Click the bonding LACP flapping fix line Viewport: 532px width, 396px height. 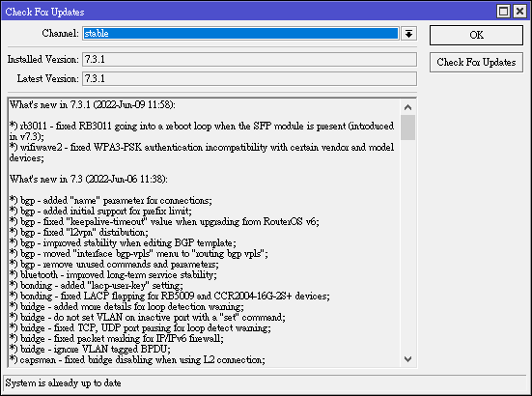170,296
